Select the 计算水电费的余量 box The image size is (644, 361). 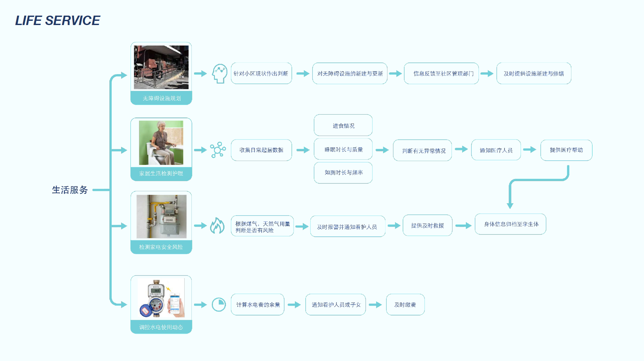point(258,305)
